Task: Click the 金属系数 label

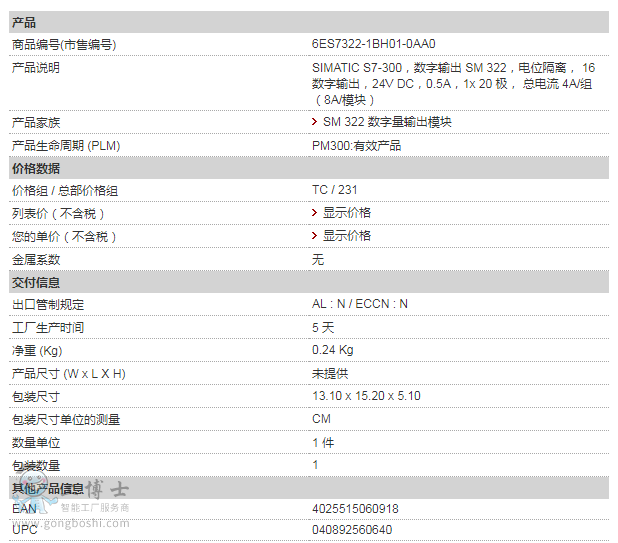Action: tap(36, 259)
